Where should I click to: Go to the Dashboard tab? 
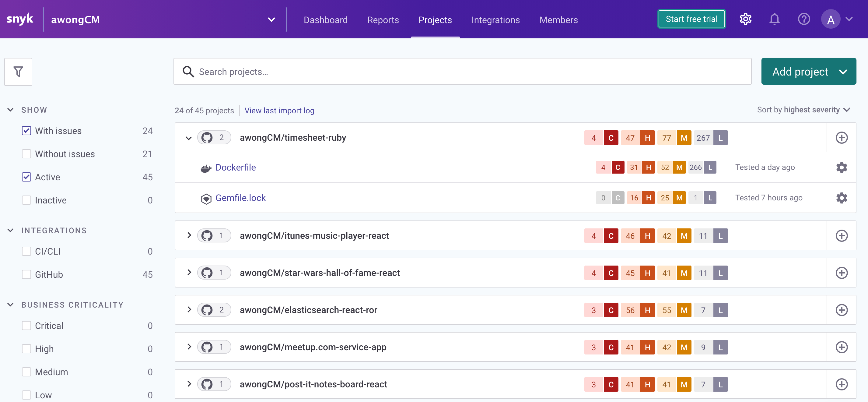326,20
